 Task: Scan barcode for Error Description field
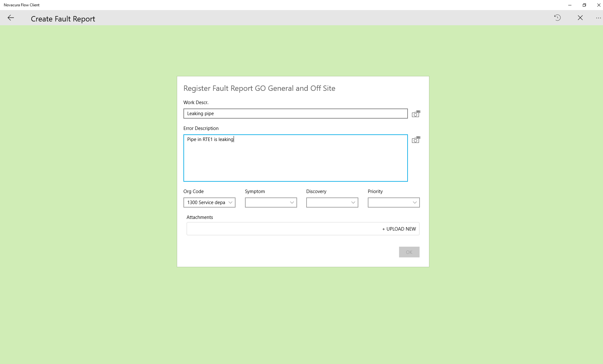click(x=416, y=139)
